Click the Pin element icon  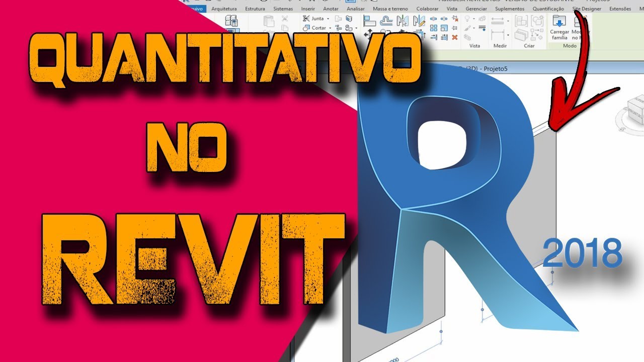[454, 28]
